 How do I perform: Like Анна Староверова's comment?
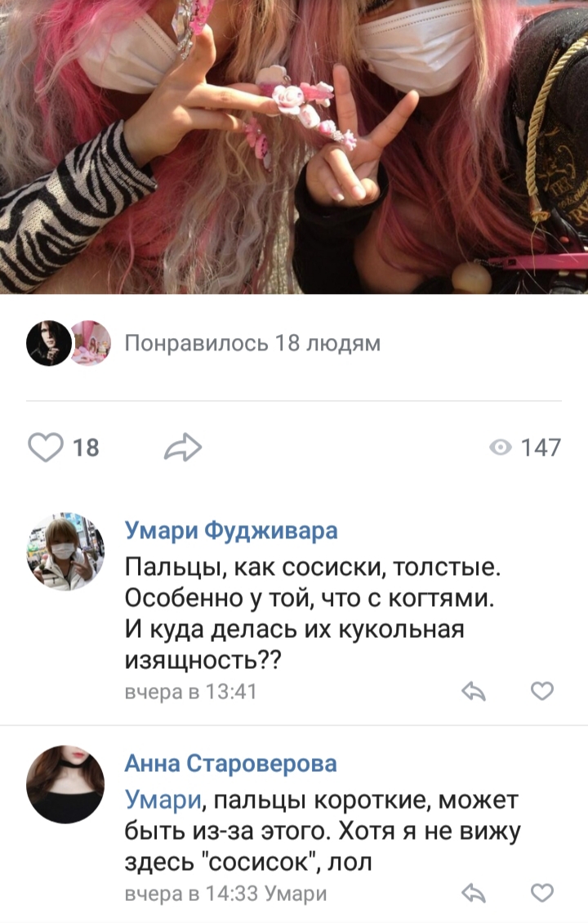pos(542,893)
